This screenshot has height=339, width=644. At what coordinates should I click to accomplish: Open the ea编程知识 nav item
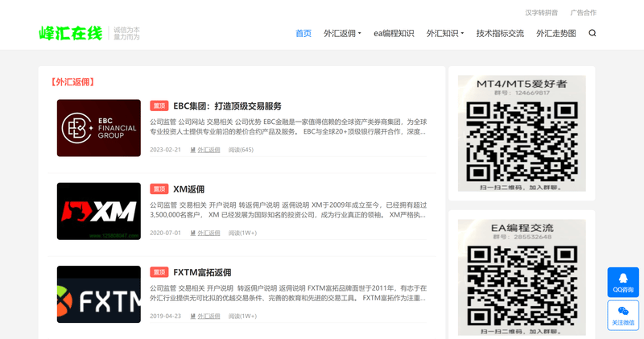[x=394, y=33]
